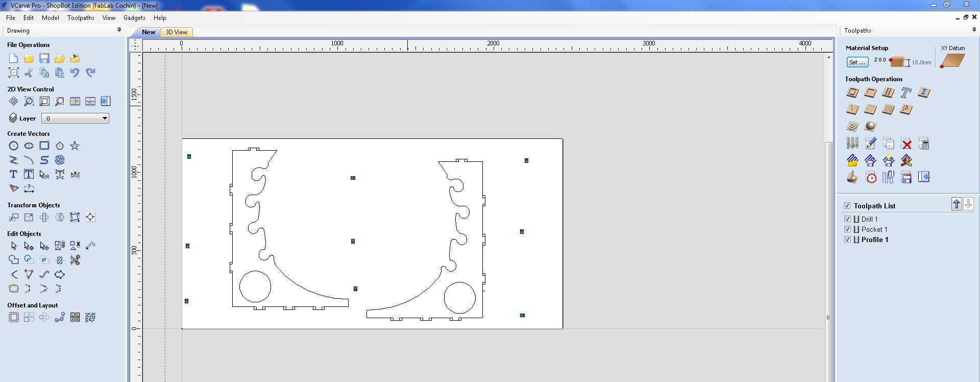Create a Quick Engrave toolpath
The width and height of the screenshot is (980, 382).
[x=906, y=93]
